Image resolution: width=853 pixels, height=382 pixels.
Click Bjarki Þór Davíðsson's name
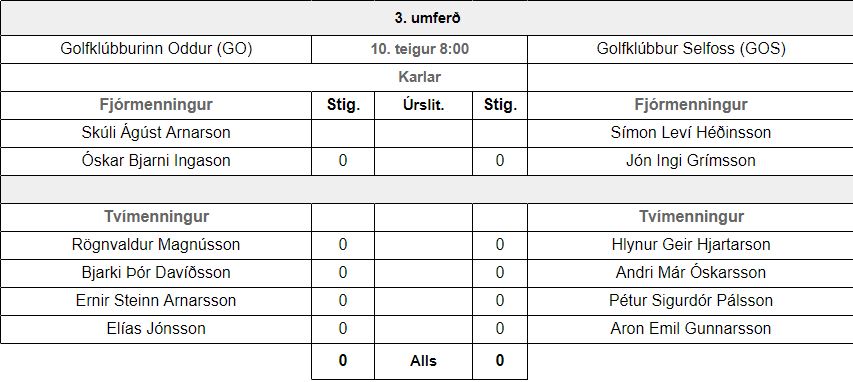tap(156, 273)
